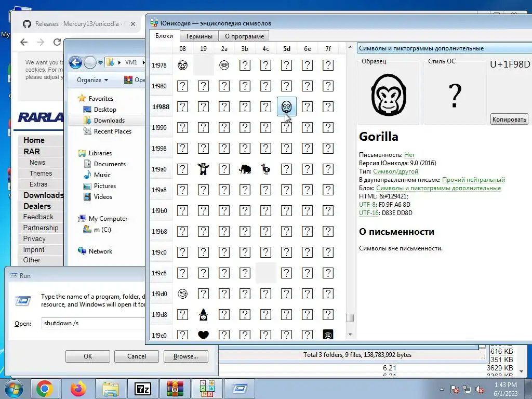Click Themes in the RARLAB site menu

[41, 174]
